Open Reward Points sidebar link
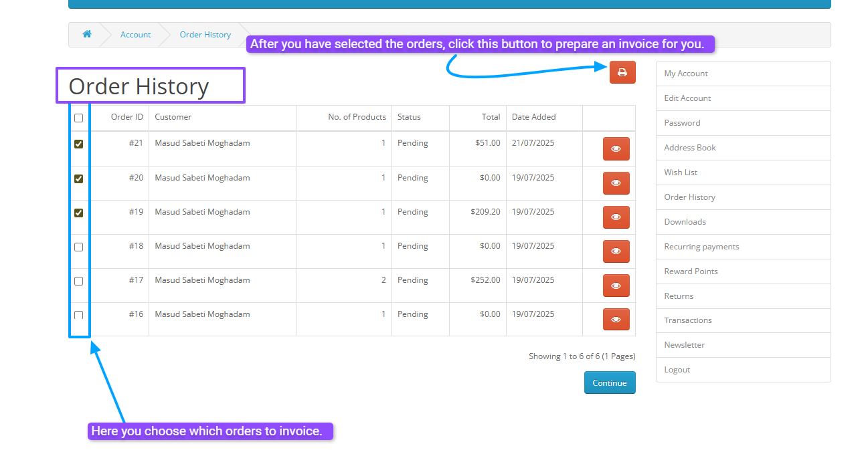This screenshot has width=868, height=450. click(x=691, y=271)
